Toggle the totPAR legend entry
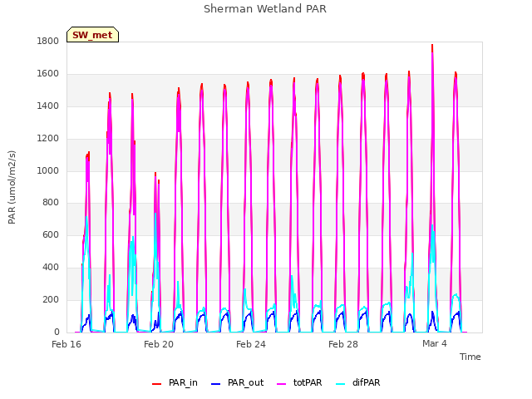The width and height of the screenshot is (532, 399). [x=299, y=382]
